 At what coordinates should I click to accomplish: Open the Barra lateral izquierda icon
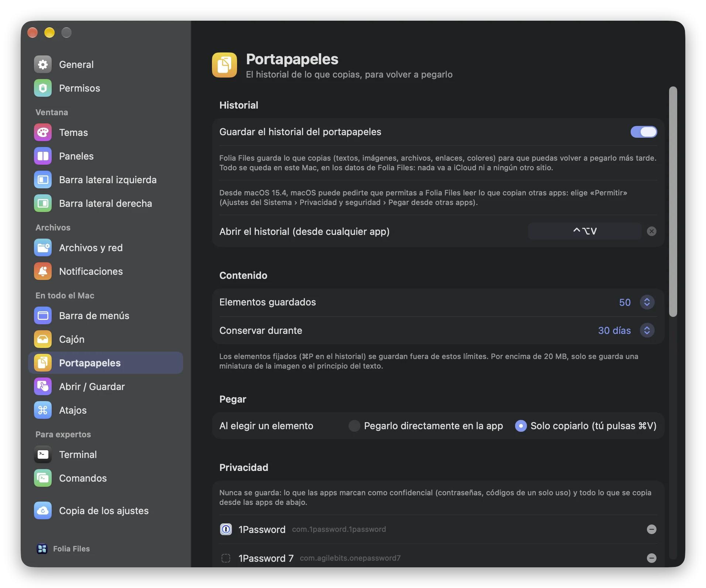43,180
